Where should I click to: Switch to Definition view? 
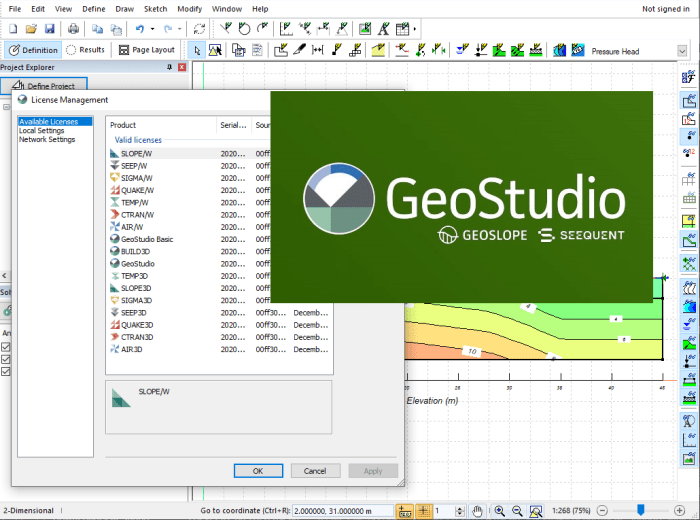[33, 50]
